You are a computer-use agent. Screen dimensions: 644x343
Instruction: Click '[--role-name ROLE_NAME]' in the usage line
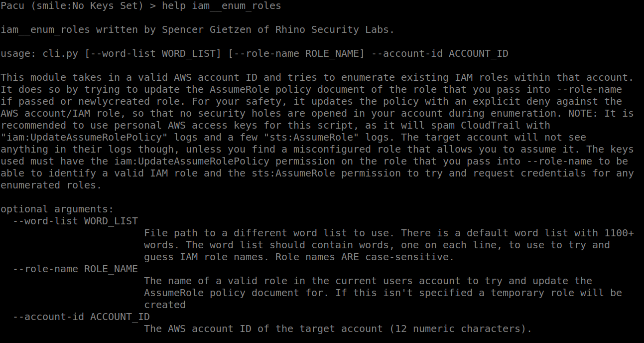pyautogui.click(x=296, y=54)
